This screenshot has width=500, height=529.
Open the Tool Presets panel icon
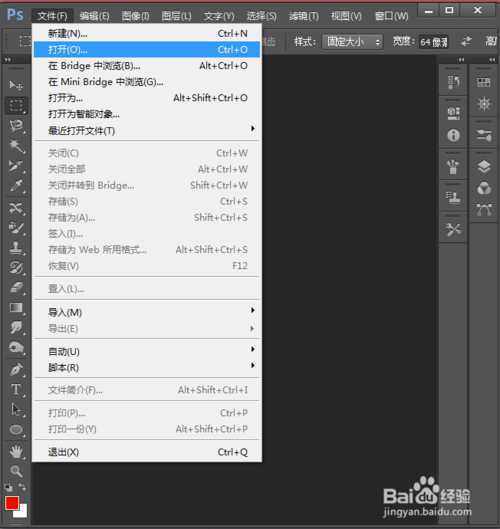[453, 229]
